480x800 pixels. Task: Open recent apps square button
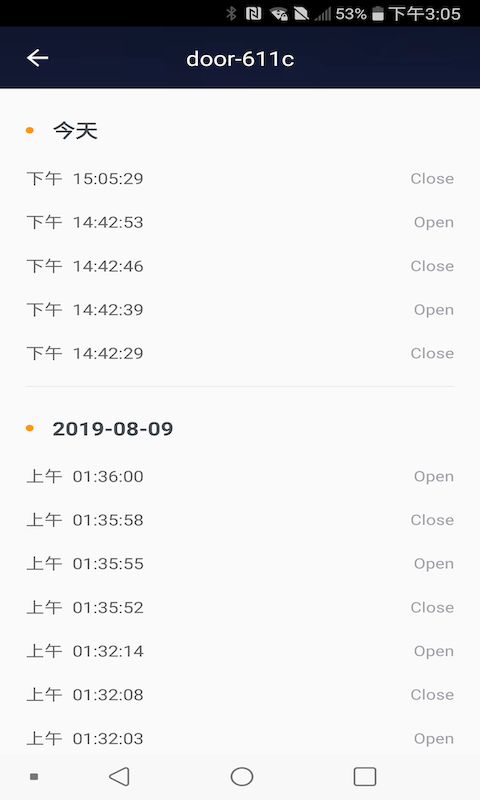365,777
